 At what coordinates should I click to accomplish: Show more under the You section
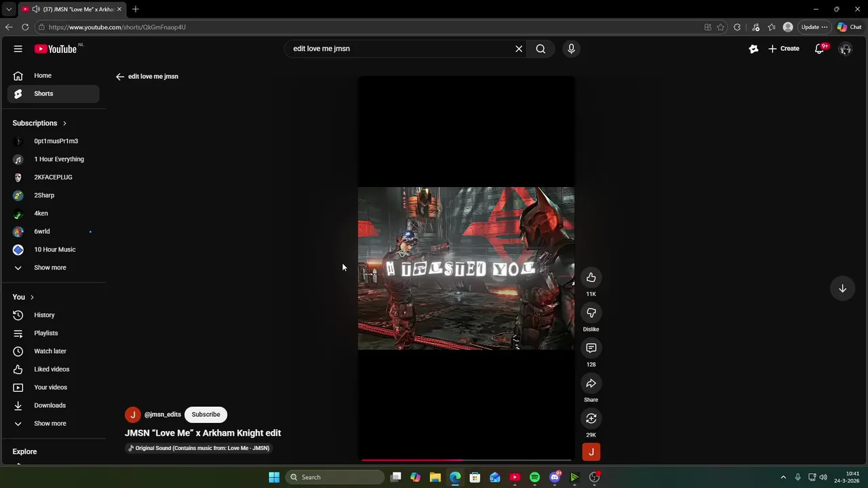click(54, 424)
